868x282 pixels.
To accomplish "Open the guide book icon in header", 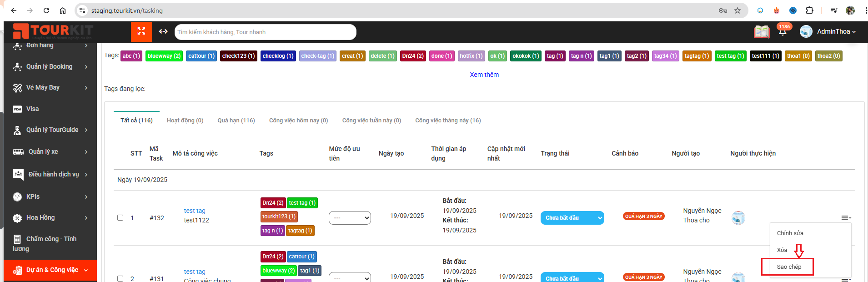I will click(x=762, y=32).
